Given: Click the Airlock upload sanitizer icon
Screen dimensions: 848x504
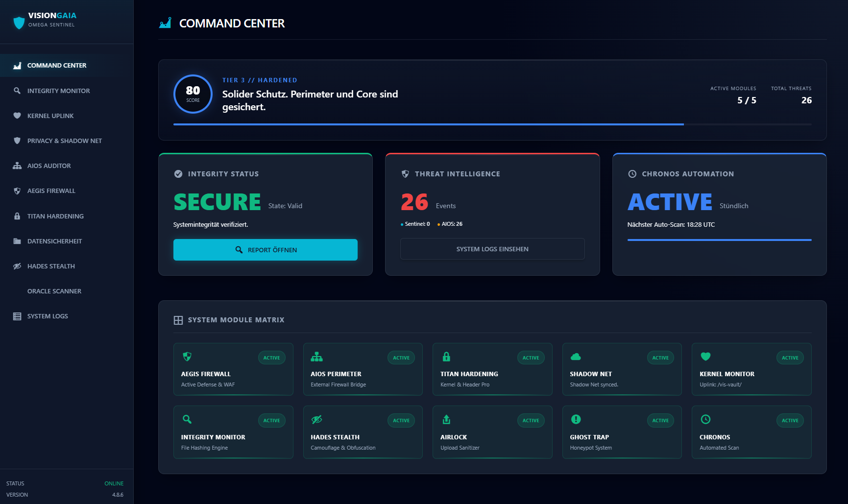Looking at the screenshot, I should click(x=446, y=419).
